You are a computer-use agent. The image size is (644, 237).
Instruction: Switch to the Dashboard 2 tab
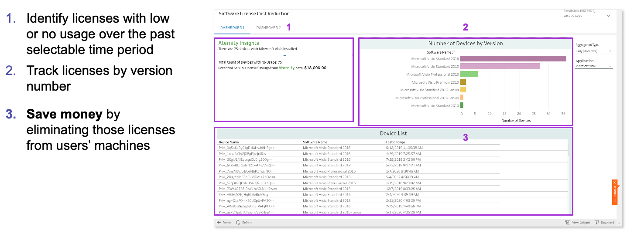(x=268, y=27)
